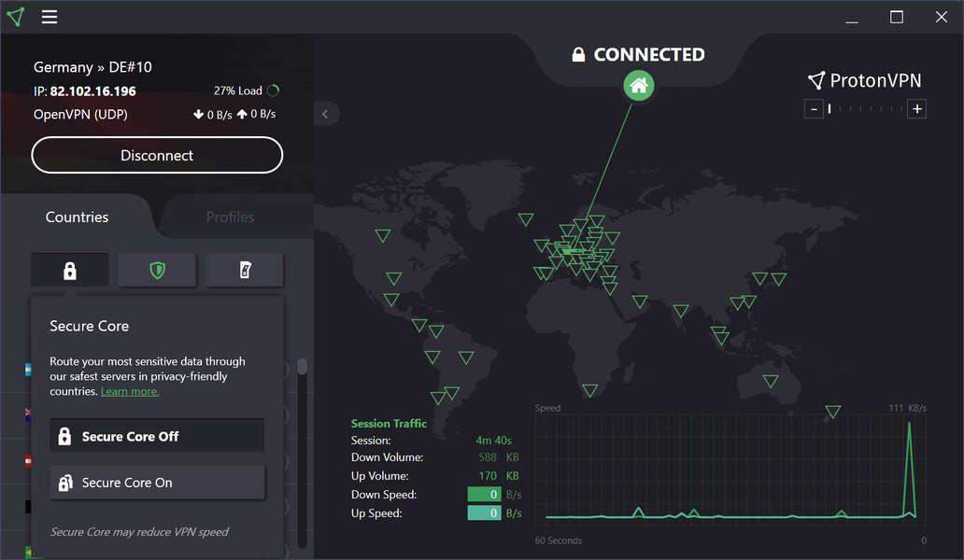Click the Australia server marker on map
The image size is (964, 560).
tap(771, 382)
